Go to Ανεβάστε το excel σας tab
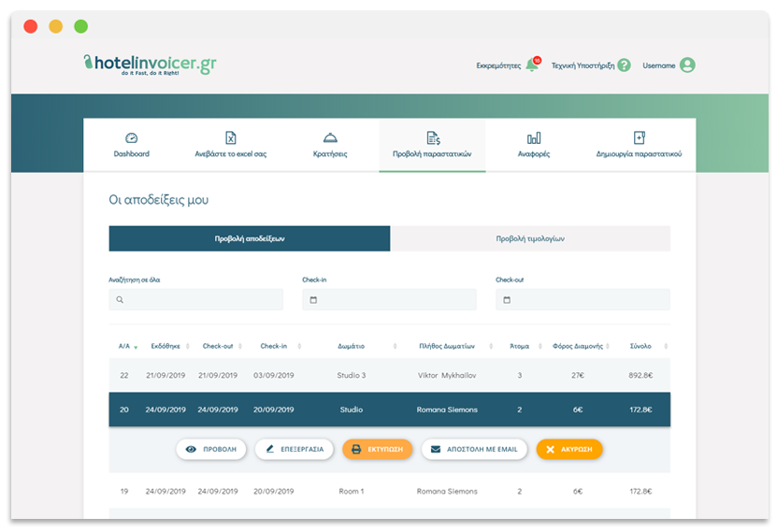 point(230,145)
